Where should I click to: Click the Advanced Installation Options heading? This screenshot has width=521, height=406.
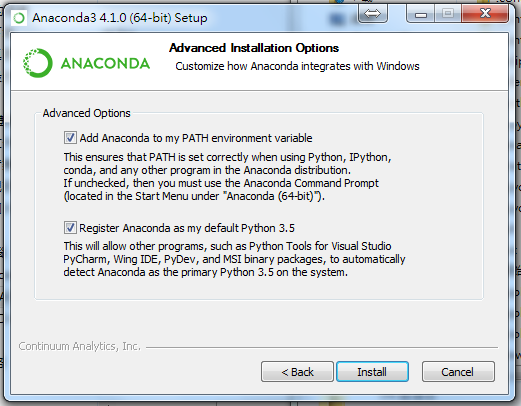pos(254,48)
